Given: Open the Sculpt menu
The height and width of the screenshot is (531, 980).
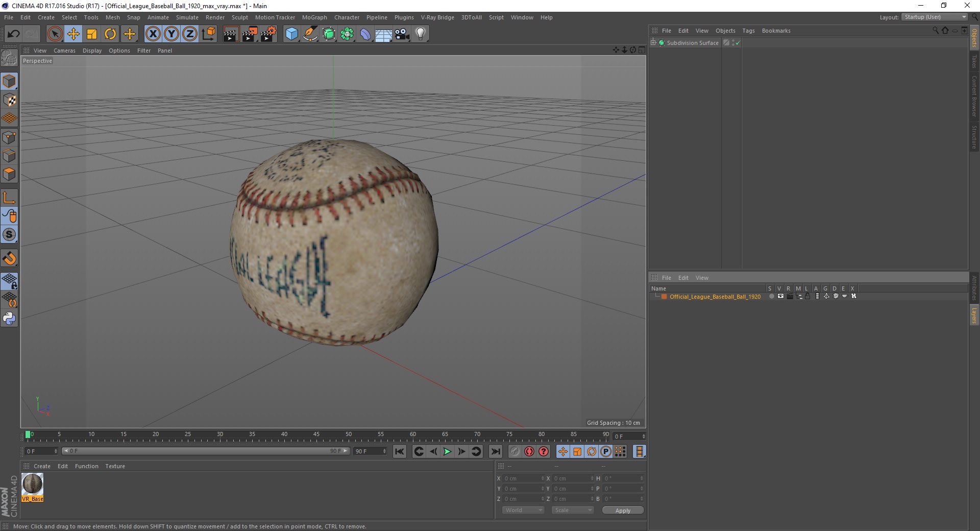Looking at the screenshot, I should 240,17.
